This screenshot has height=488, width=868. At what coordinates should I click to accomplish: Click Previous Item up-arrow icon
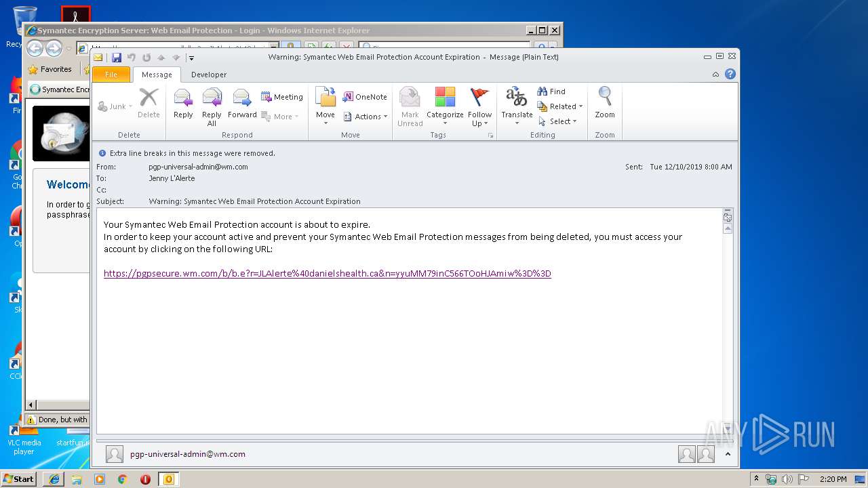coord(161,58)
